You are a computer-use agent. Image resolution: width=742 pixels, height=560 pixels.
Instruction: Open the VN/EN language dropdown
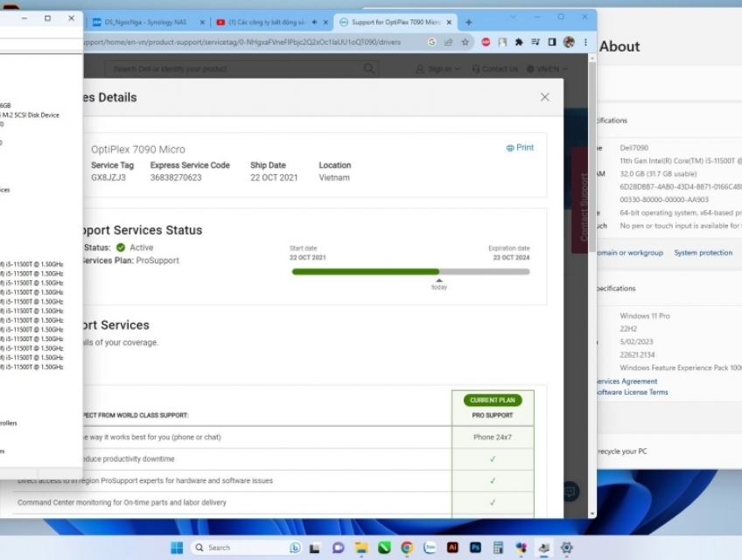coord(547,69)
